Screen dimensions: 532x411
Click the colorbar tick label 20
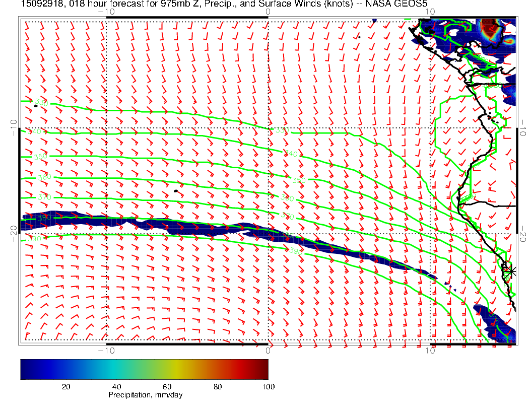65,386
